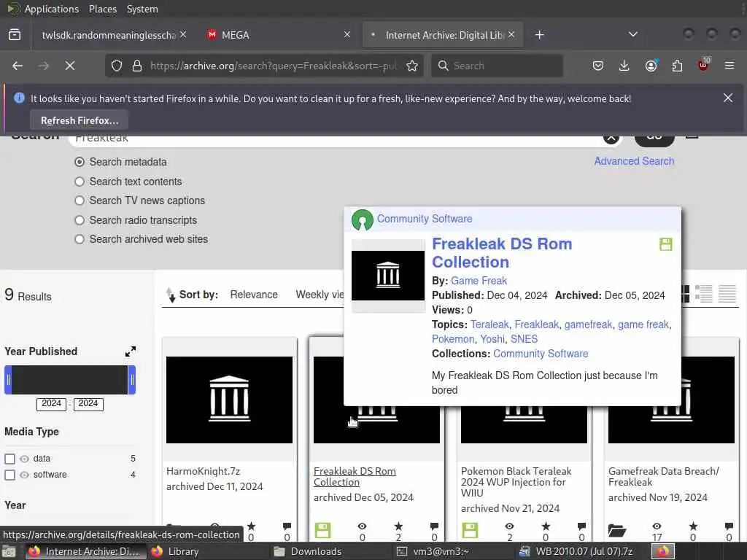The width and height of the screenshot is (747, 560).
Task: Open the System menu
Action: click(x=142, y=9)
